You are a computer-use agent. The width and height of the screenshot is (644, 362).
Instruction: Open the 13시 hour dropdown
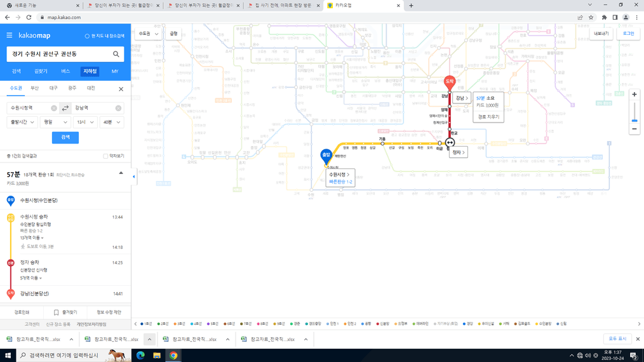(x=85, y=122)
